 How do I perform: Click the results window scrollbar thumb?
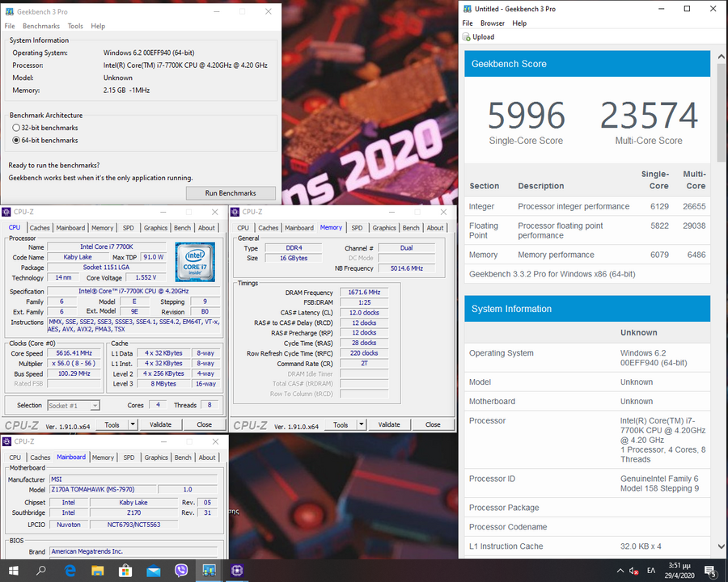(x=721, y=113)
